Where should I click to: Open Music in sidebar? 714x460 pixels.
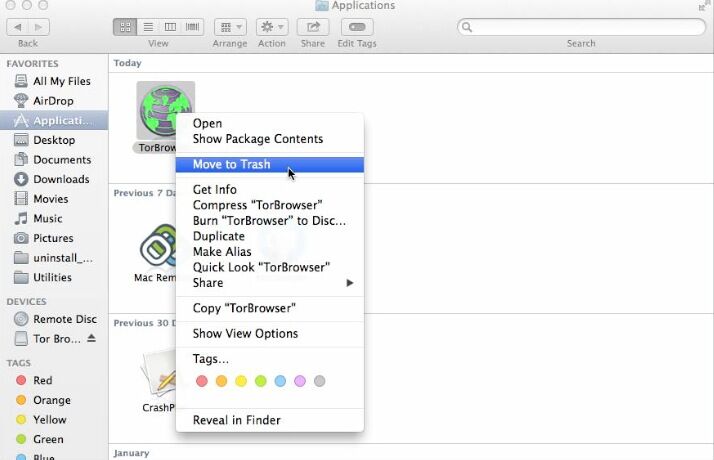pyautogui.click(x=54, y=218)
